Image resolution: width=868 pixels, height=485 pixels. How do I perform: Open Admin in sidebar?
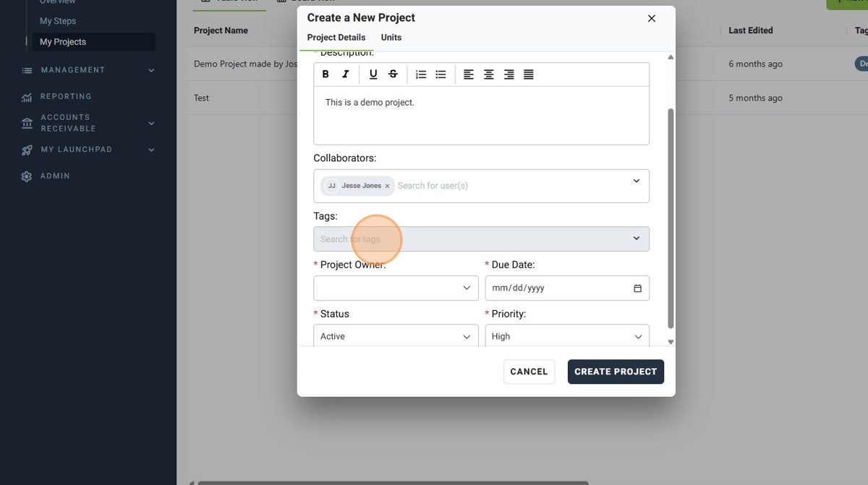pyautogui.click(x=55, y=176)
